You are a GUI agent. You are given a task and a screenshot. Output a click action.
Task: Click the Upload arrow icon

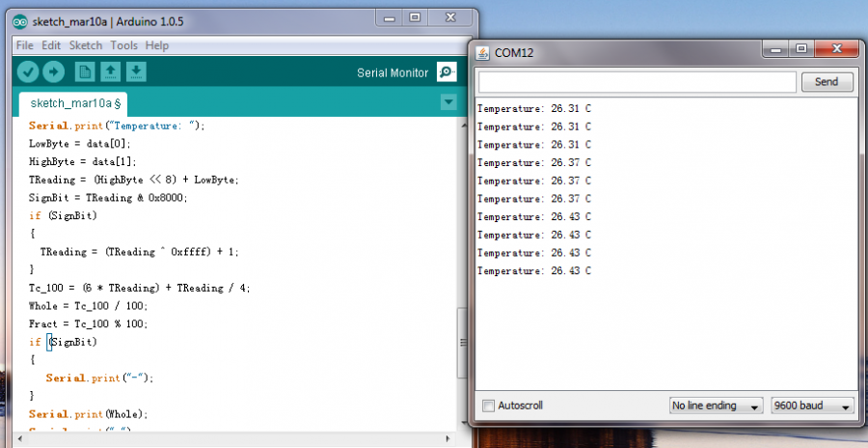[53, 71]
